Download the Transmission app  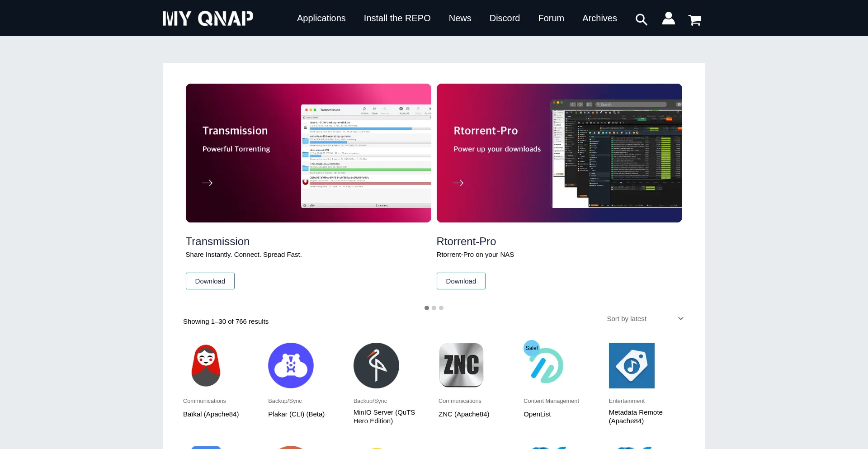tap(210, 281)
